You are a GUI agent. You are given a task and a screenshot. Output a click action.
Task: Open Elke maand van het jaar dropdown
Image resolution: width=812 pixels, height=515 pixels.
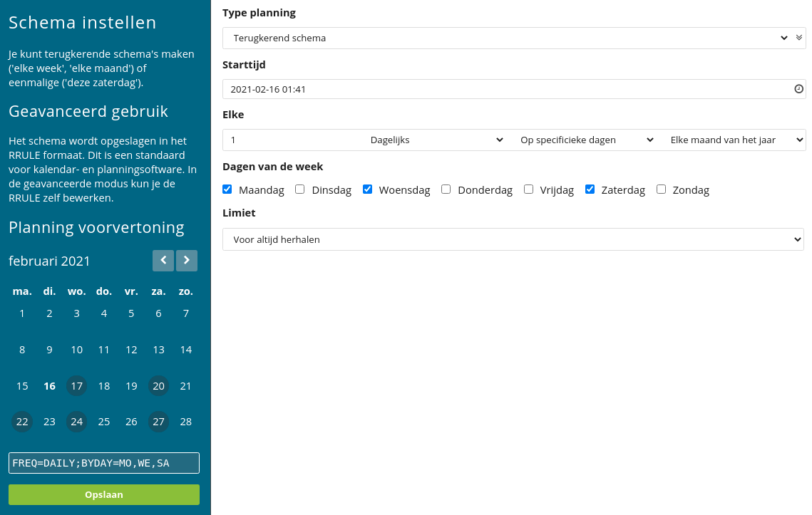[x=735, y=140]
